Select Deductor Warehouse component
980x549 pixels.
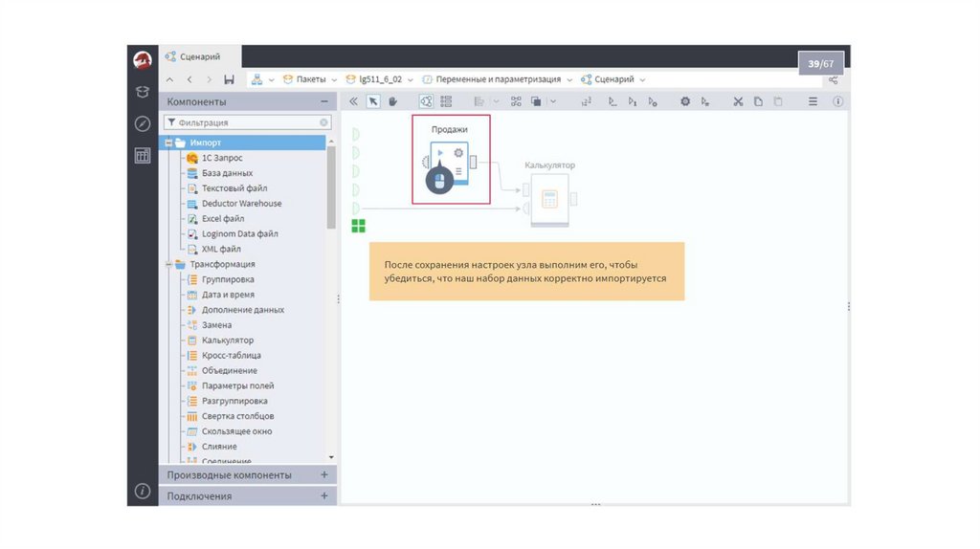pyautogui.click(x=241, y=204)
